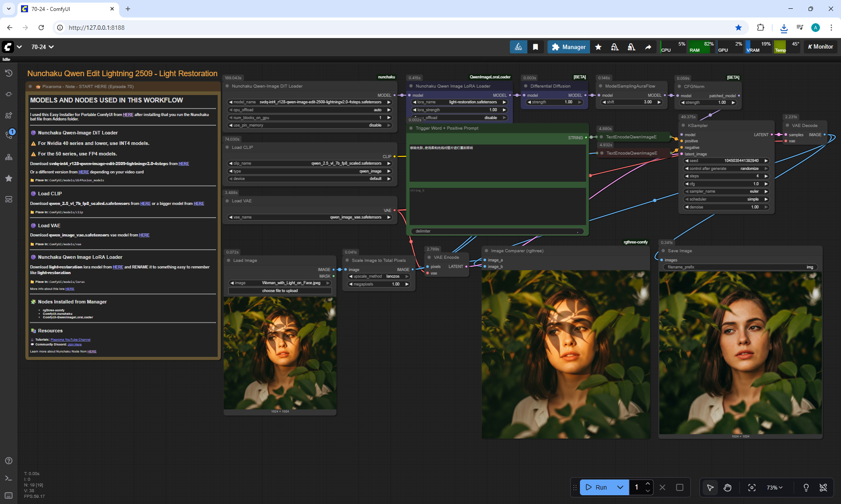Click the lightbulb focus mode icon
Screen dimensions: 841x504
tap(806, 487)
